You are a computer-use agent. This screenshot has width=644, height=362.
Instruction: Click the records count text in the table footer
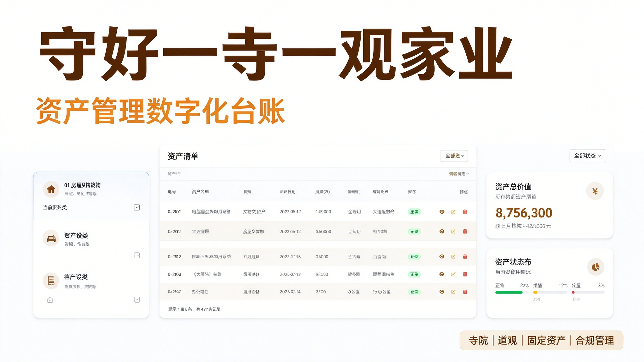click(x=194, y=309)
